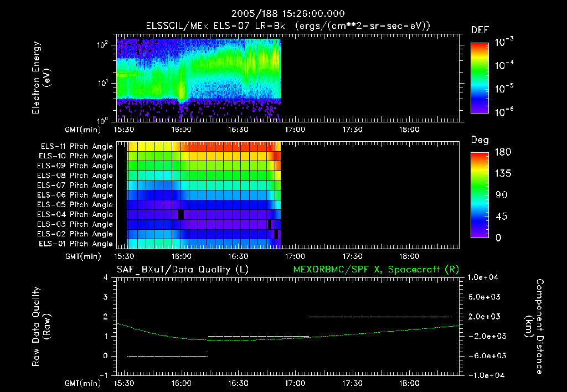Click the SAF_BXuT/Data Quality (L) title

click(x=183, y=270)
